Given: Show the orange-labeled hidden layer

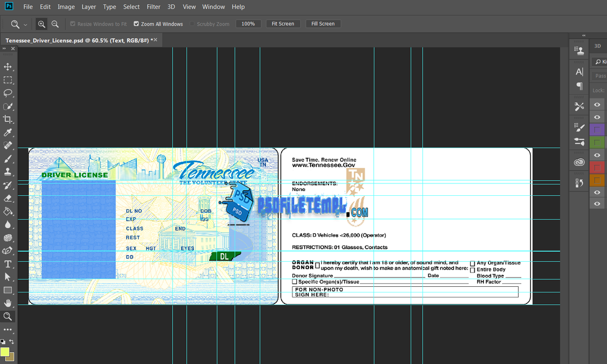Looking at the screenshot, I should point(597,180).
